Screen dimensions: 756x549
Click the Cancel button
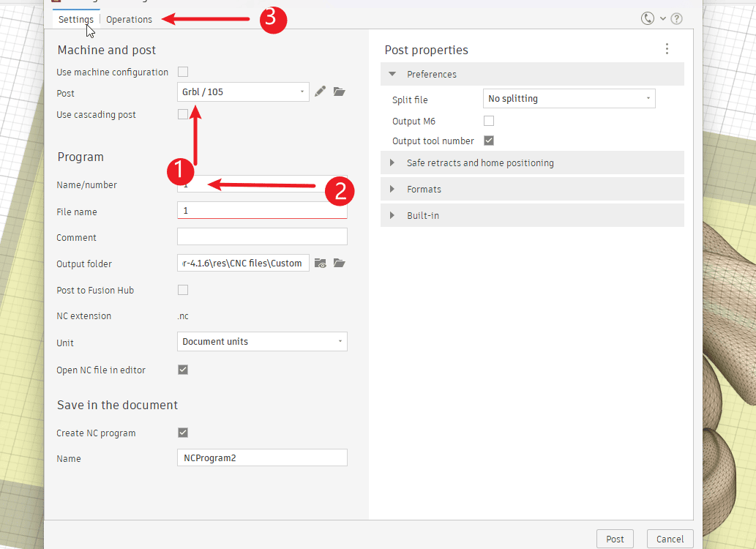[670, 539]
